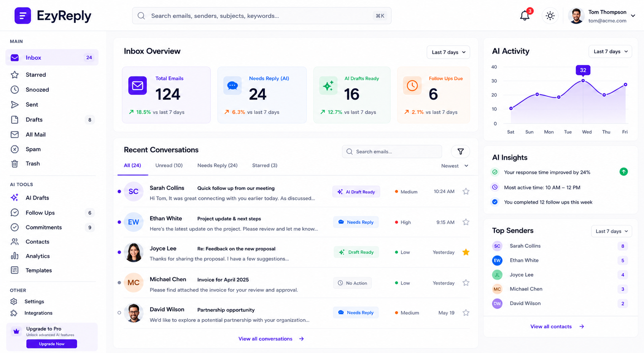Open Inbox in the sidebar
The height and width of the screenshot is (353, 644).
(x=52, y=57)
